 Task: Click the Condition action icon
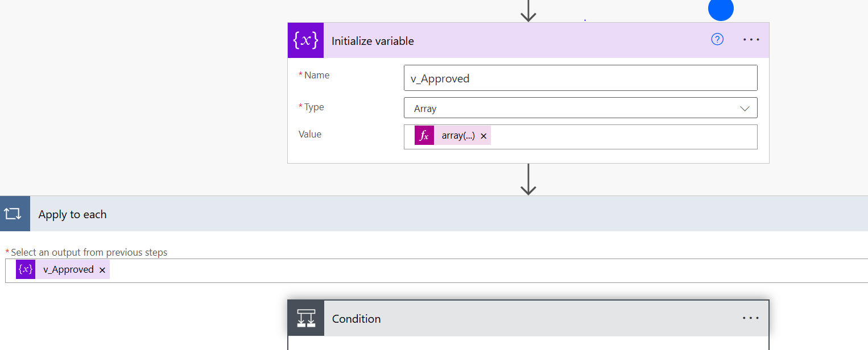[x=306, y=319]
